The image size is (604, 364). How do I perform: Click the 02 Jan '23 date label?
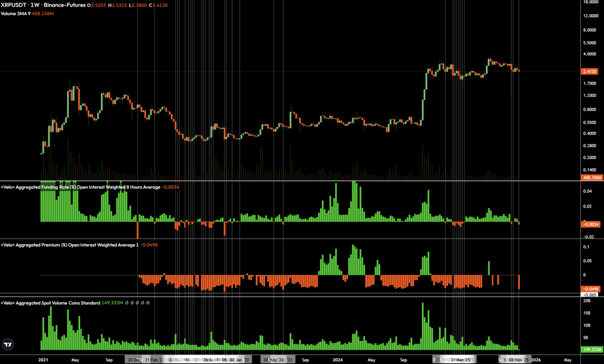(x=240, y=360)
